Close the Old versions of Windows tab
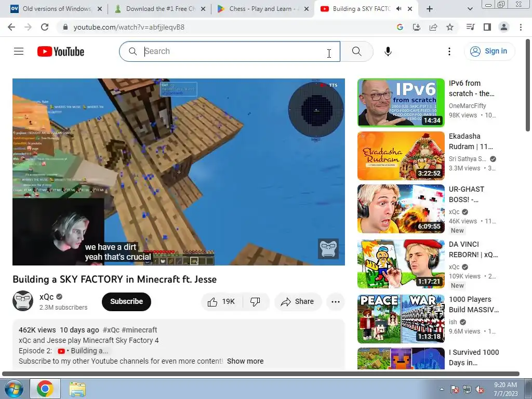The height and width of the screenshot is (399, 532). [100, 9]
